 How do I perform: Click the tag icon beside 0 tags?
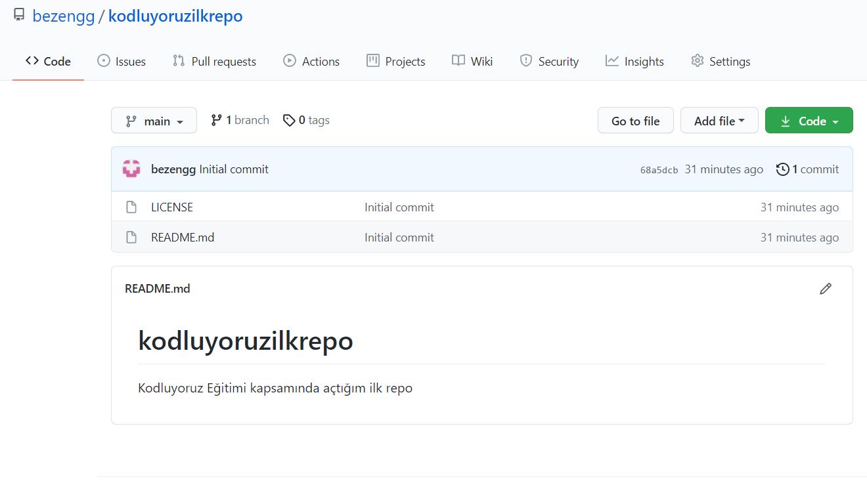point(289,120)
